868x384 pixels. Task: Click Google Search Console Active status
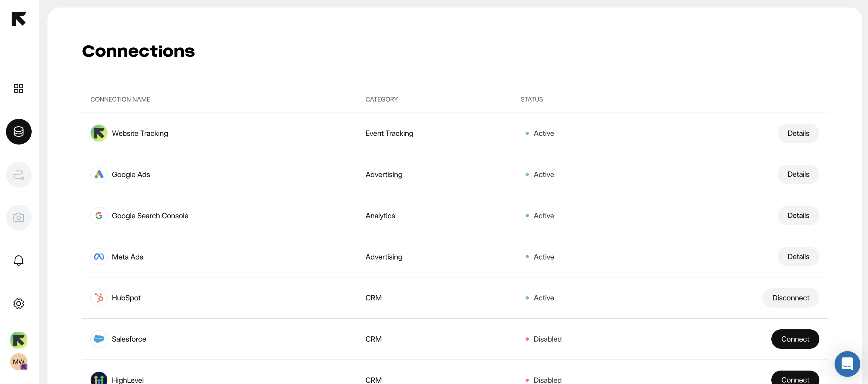coord(540,216)
